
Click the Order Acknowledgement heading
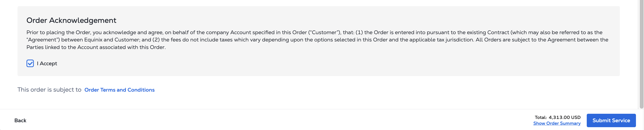pos(71,20)
